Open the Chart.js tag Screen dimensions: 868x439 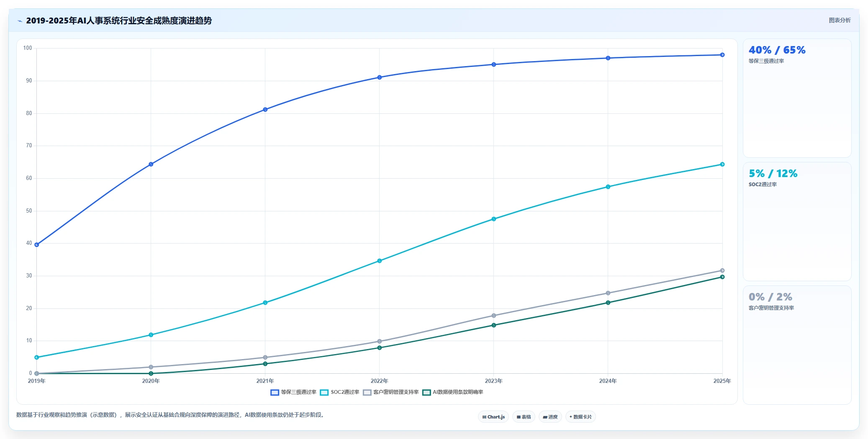[x=493, y=417]
